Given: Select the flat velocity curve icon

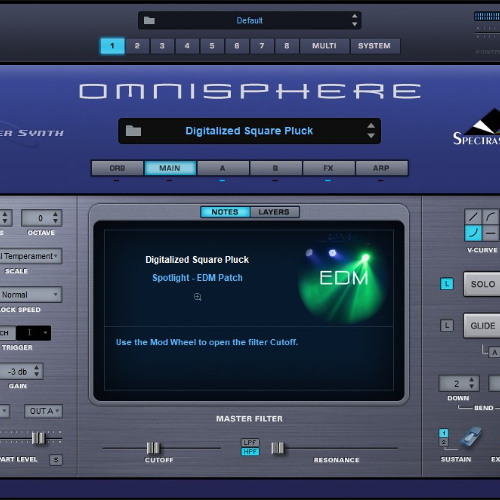Looking at the screenshot, I should pyautogui.click(x=490, y=233).
